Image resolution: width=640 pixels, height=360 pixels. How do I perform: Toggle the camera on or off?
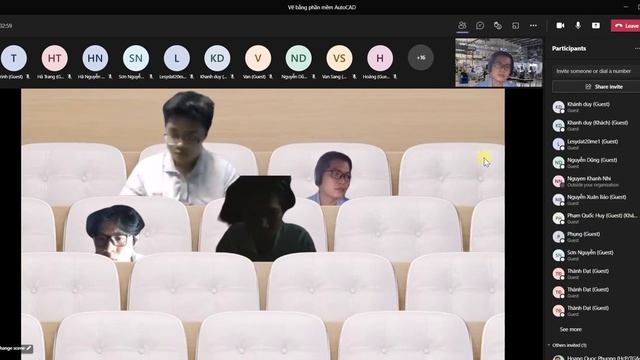[560, 25]
